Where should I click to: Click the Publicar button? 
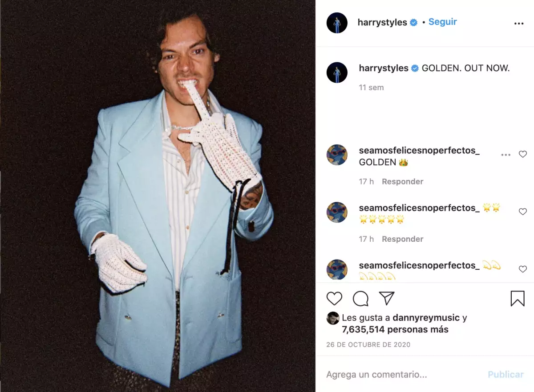(x=506, y=375)
